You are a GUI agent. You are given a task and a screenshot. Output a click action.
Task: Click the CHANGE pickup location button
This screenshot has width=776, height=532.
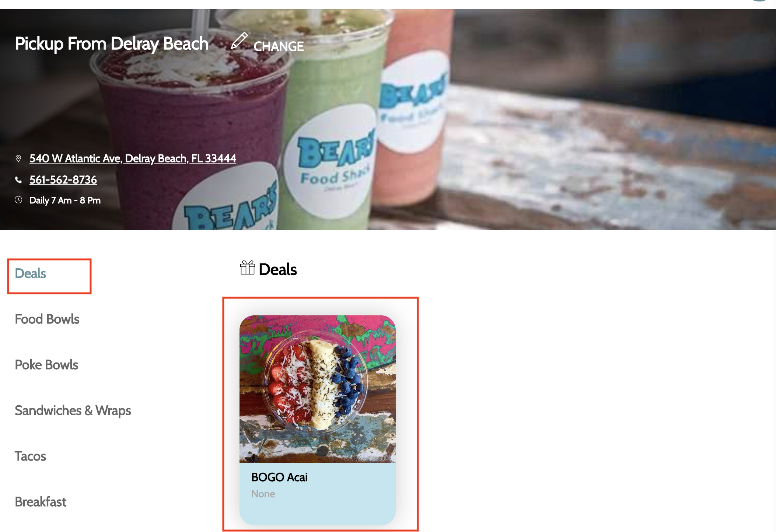(x=279, y=46)
